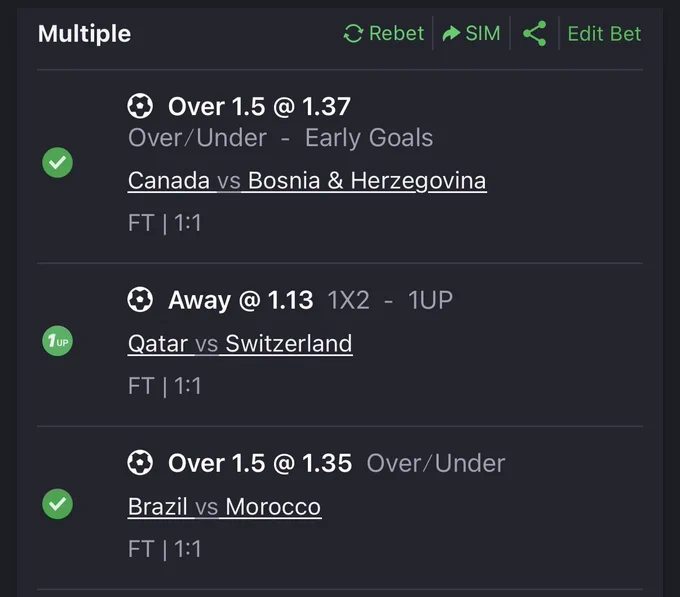The width and height of the screenshot is (680, 597).
Task: Click the Over/Under - Early Goals label
Action: [x=280, y=138]
